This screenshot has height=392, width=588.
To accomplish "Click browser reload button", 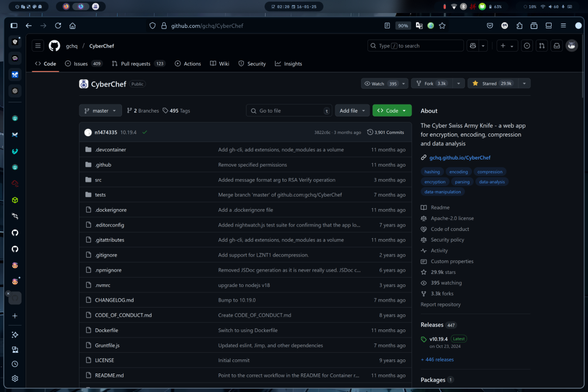I will pyautogui.click(x=58, y=26).
